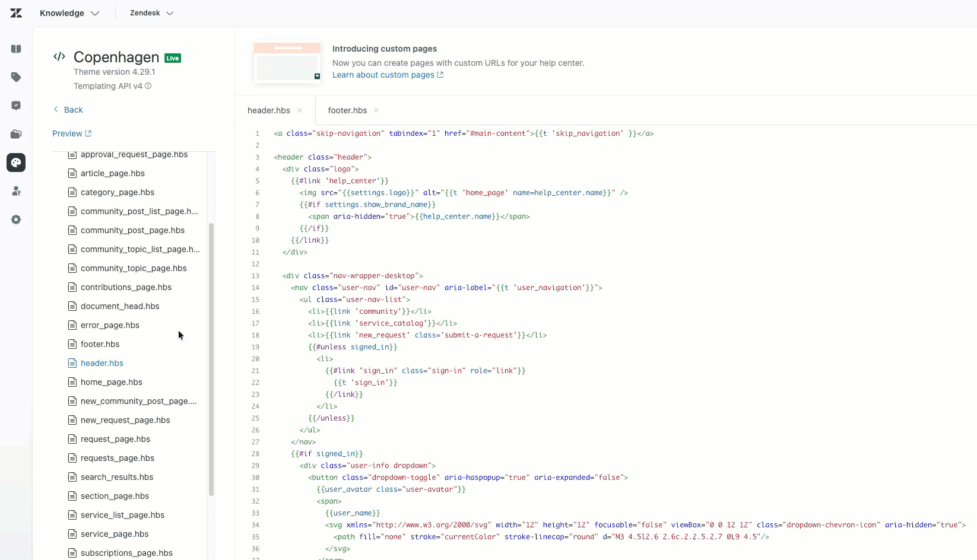Open the user permissions icon in sidebar
Screen dimensions: 977x560
tap(16, 191)
